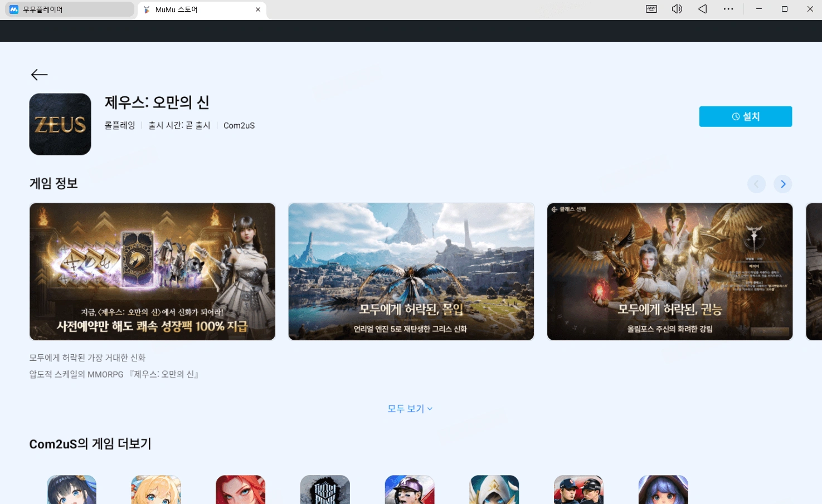822x504 pixels.
Task: Click the 모두에게 허락된 가장 거대한 신화 line
Action: pyautogui.click(x=87, y=358)
